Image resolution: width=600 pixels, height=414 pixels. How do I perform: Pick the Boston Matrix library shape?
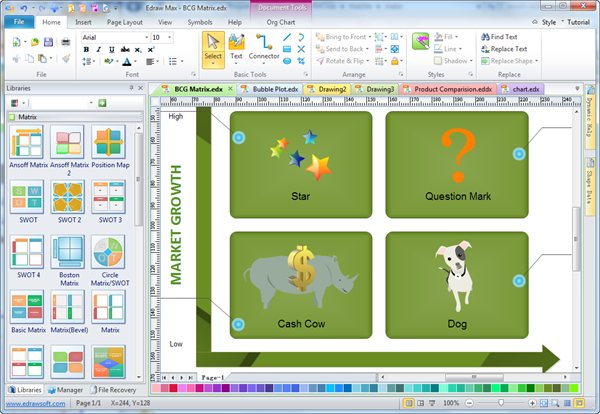(x=67, y=252)
